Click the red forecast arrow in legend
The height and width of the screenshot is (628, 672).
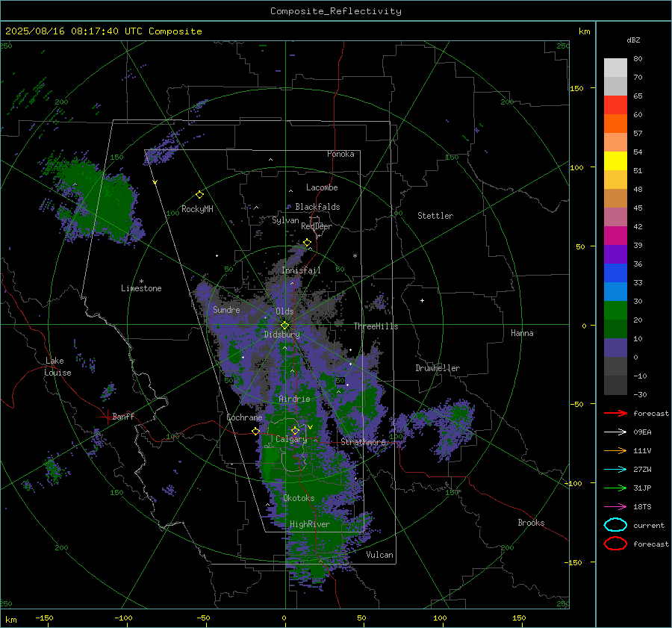coord(615,413)
